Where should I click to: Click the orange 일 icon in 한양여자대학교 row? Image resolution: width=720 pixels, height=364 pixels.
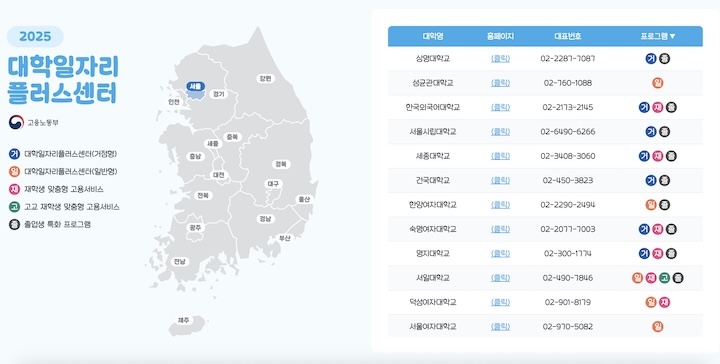[651, 205]
